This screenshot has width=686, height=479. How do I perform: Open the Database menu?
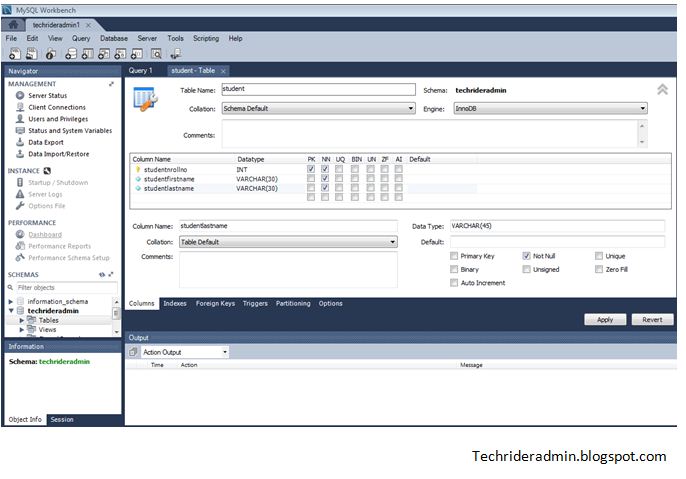click(114, 38)
